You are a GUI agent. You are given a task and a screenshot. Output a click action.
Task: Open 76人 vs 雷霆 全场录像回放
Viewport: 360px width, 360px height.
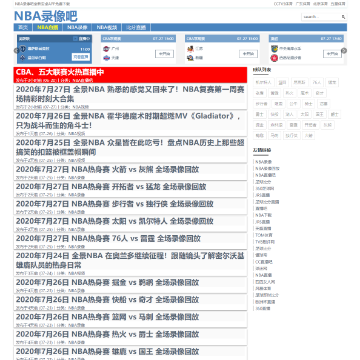pos(108,239)
